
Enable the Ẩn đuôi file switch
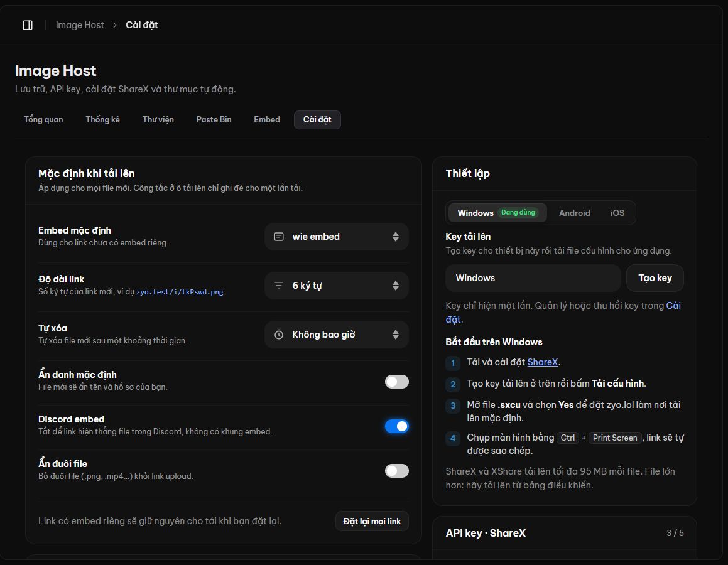coord(397,471)
